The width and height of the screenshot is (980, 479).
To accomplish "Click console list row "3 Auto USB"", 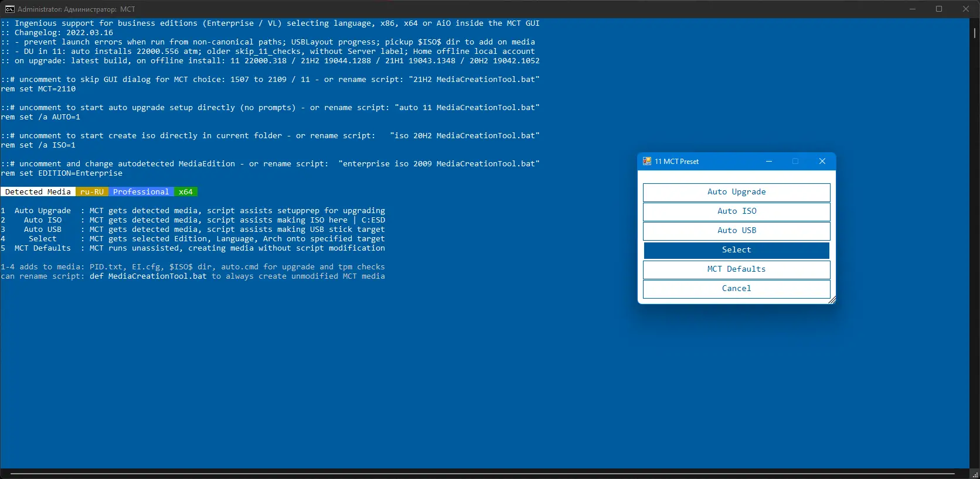I will (193, 230).
